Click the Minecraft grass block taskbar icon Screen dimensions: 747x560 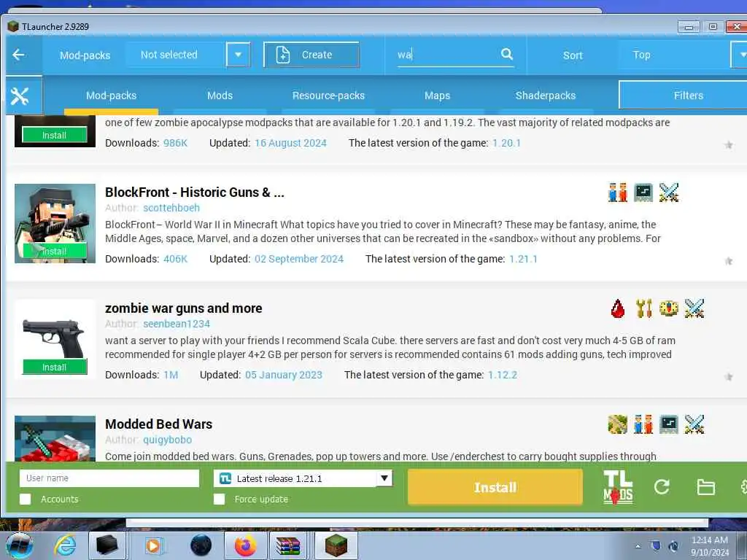point(336,545)
